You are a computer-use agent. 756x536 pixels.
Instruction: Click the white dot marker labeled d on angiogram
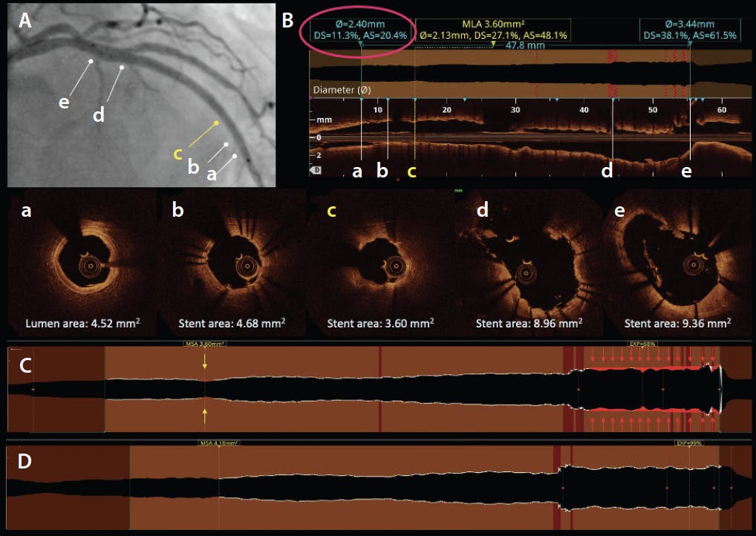click(x=122, y=67)
